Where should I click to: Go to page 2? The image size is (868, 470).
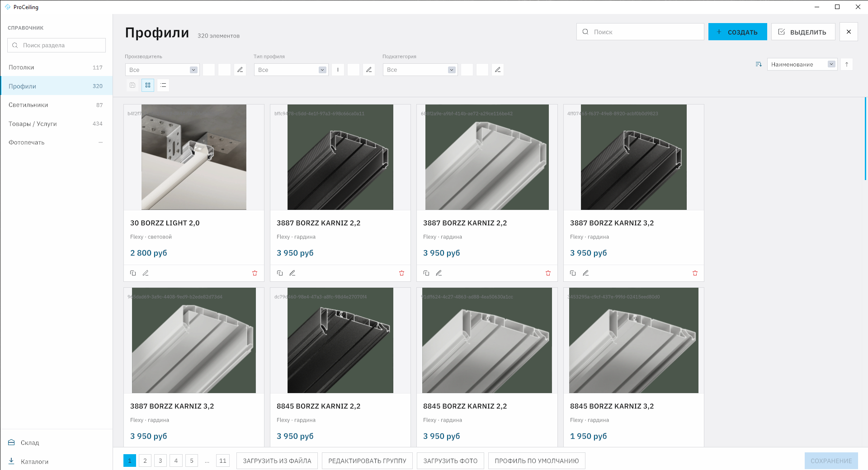(145, 461)
